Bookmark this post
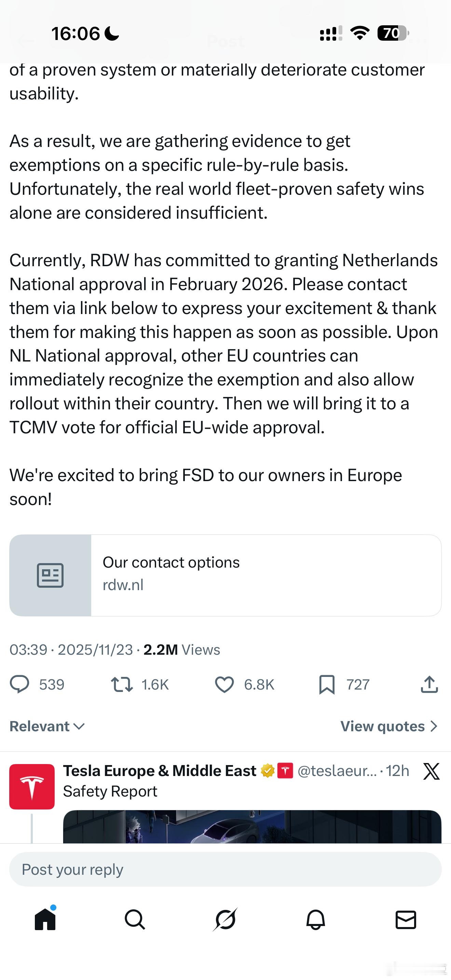This screenshot has height=980, width=451. [327, 684]
